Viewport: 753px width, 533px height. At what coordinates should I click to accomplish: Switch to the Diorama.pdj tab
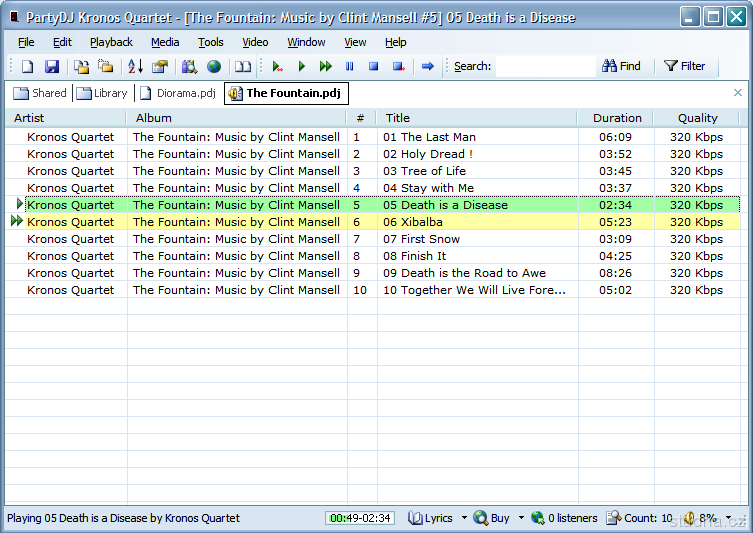point(178,93)
